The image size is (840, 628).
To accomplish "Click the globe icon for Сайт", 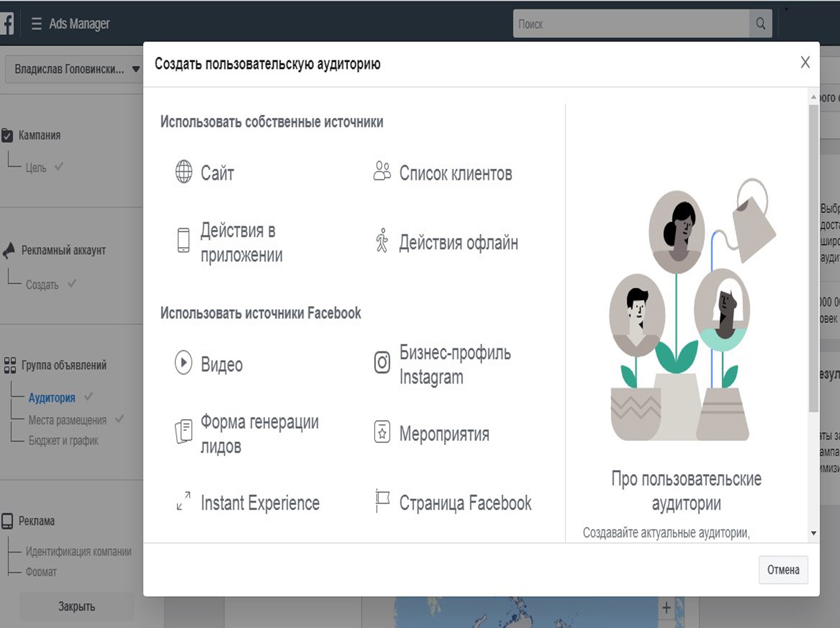I will 184,172.
